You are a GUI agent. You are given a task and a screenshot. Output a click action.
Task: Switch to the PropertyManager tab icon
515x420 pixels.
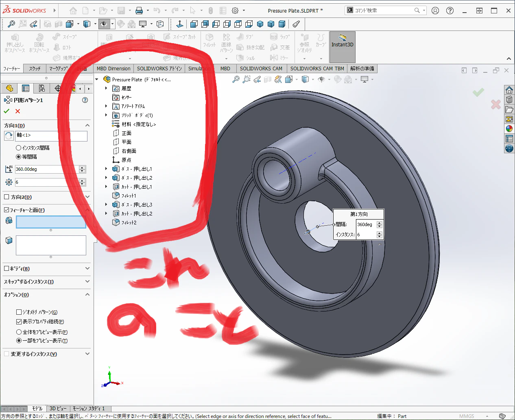pos(26,88)
